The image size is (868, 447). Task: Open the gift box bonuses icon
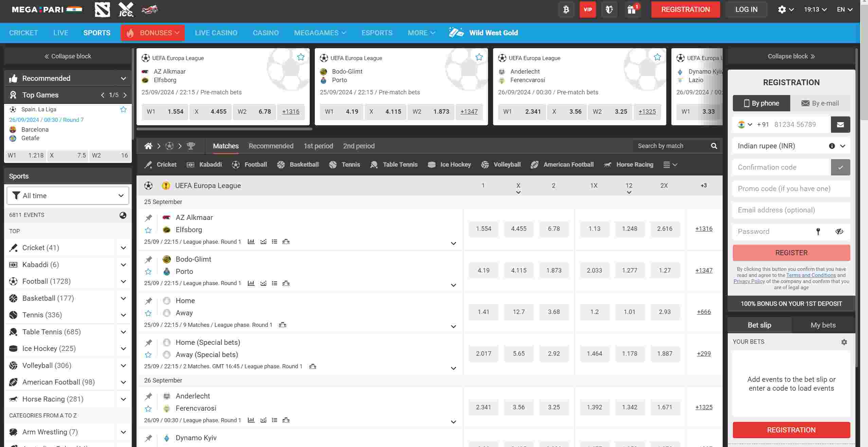632,10
